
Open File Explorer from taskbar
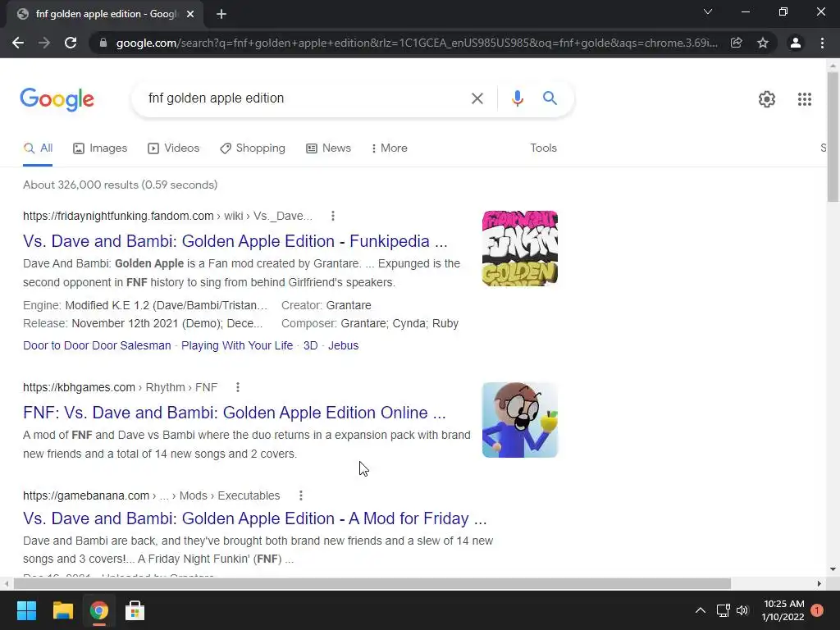pyautogui.click(x=62, y=610)
